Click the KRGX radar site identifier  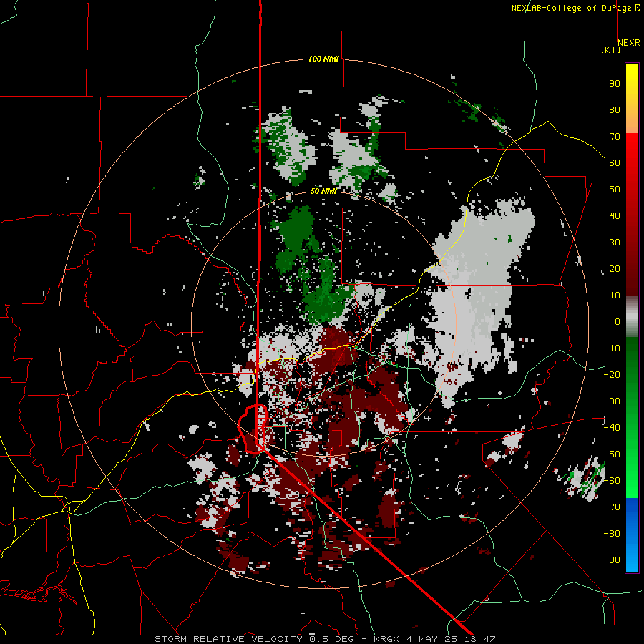point(387,639)
